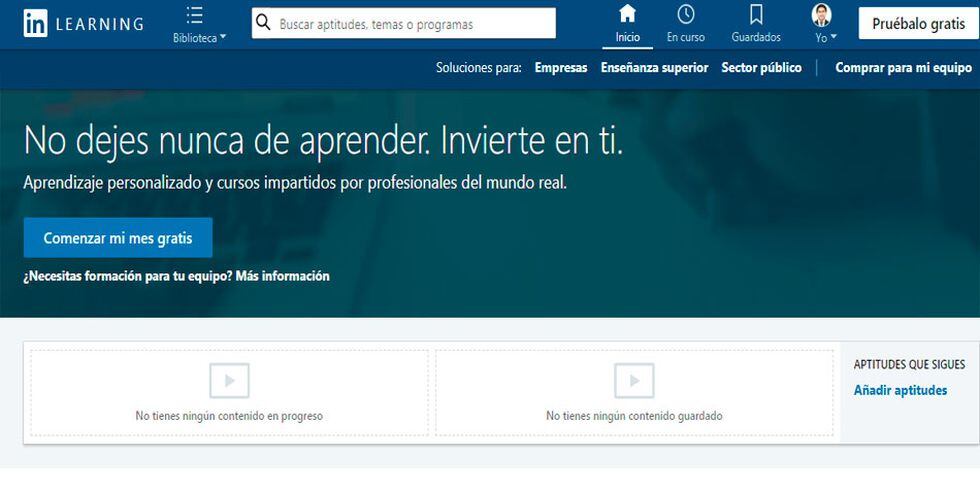This screenshot has width=980, height=490.
Task: Click the LinkedIn Learning logo
Action: coord(83,24)
